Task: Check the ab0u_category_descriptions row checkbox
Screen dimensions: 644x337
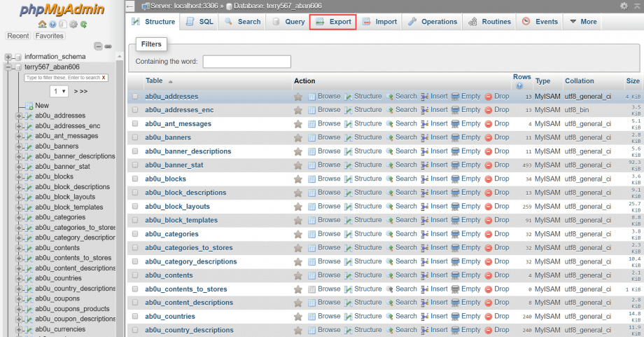Action: pos(135,261)
